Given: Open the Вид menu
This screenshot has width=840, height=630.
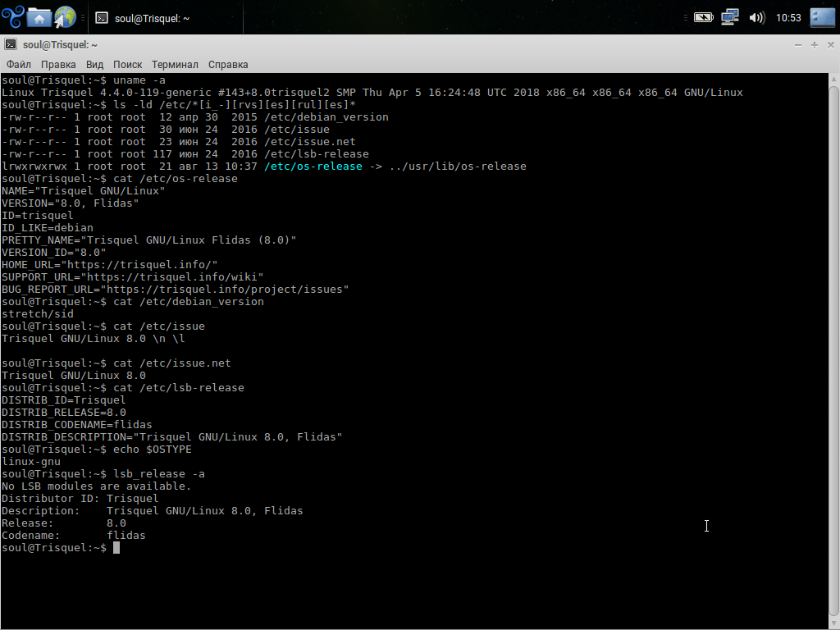Looking at the screenshot, I should click(94, 64).
